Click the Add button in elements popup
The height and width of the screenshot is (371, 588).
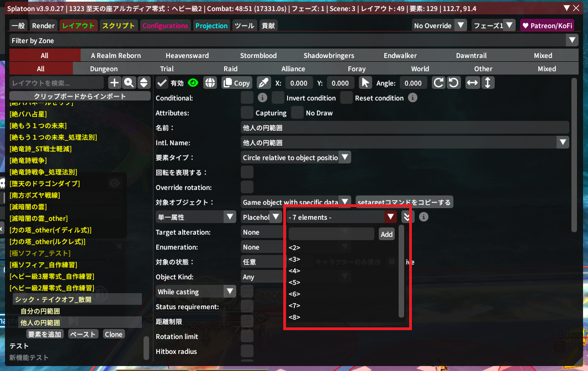386,234
